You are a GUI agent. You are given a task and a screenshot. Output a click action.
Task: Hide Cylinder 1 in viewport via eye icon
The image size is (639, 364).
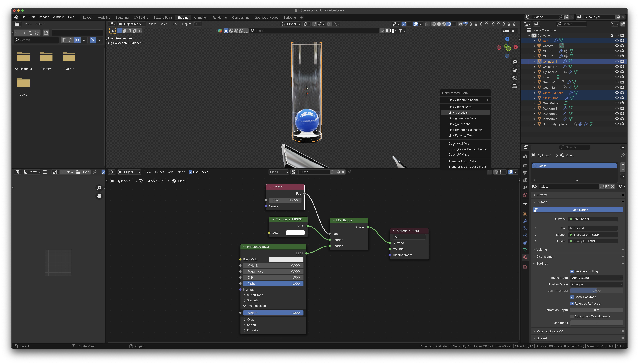(617, 61)
